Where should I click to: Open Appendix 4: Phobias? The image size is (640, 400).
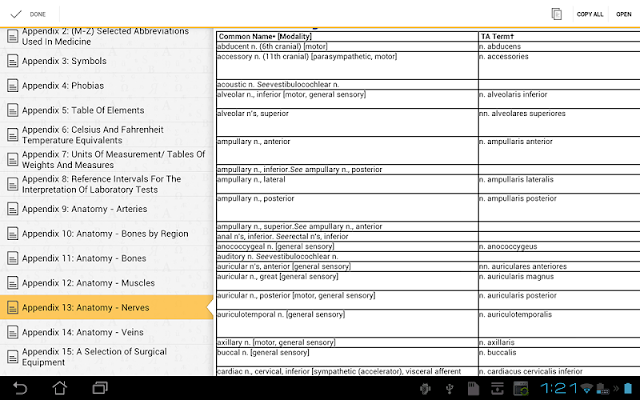[x=107, y=86]
